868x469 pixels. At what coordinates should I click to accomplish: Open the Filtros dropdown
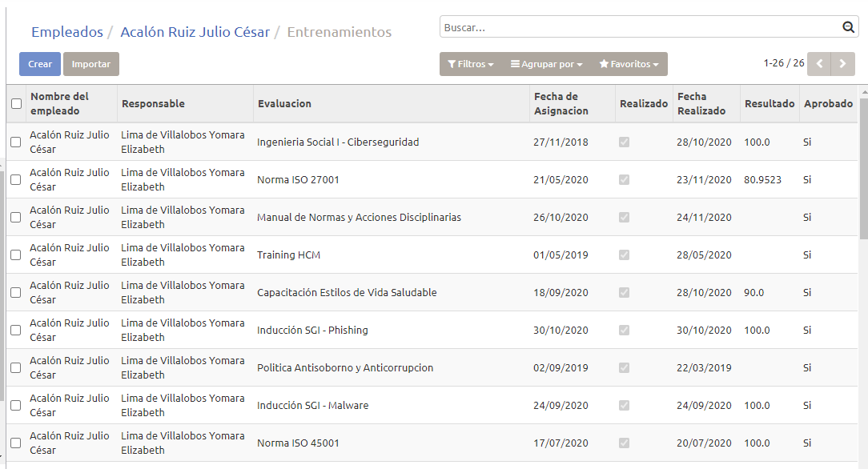pyautogui.click(x=470, y=64)
